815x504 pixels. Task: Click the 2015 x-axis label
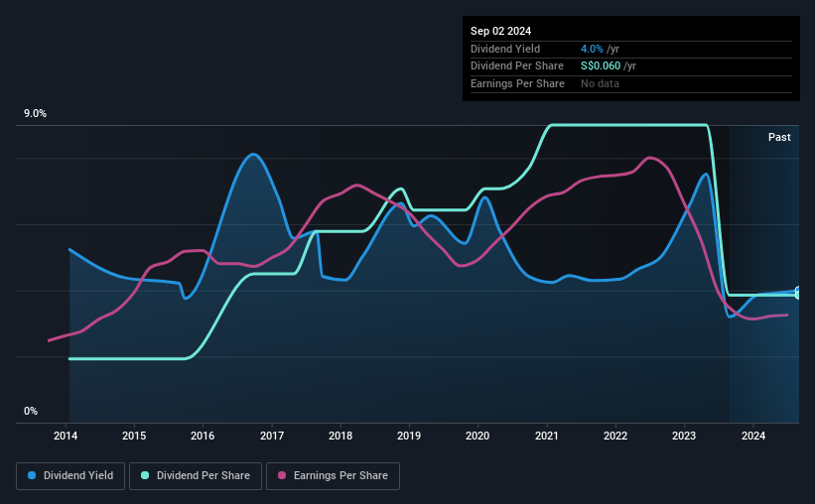pos(134,436)
